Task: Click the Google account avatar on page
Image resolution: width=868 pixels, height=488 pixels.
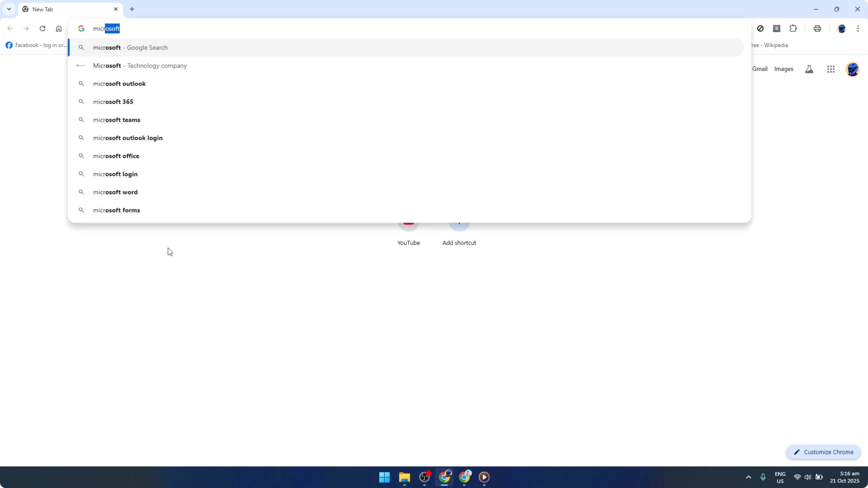Action: tap(852, 69)
